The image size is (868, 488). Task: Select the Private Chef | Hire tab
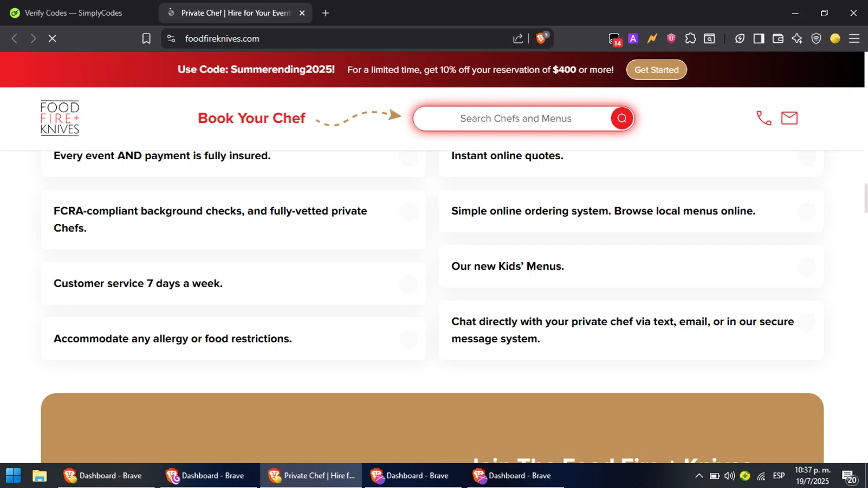pyautogui.click(x=235, y=13)
